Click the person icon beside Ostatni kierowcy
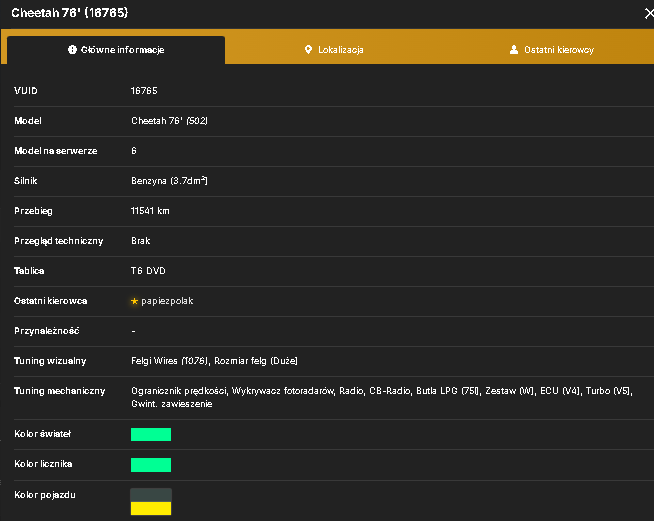Screen dimensions: 654x521 coord(514,50)
